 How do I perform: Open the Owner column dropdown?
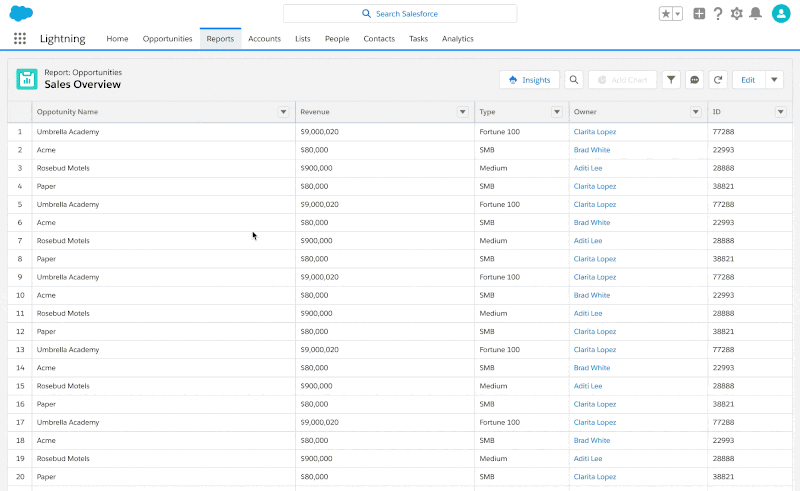click(x=695, y=112)
